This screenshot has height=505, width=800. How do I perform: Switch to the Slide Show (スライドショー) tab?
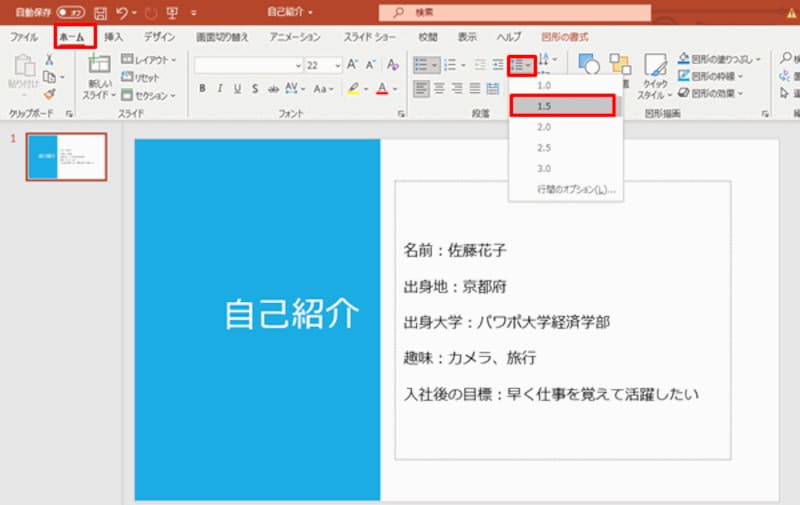click(x=369, y=37)
